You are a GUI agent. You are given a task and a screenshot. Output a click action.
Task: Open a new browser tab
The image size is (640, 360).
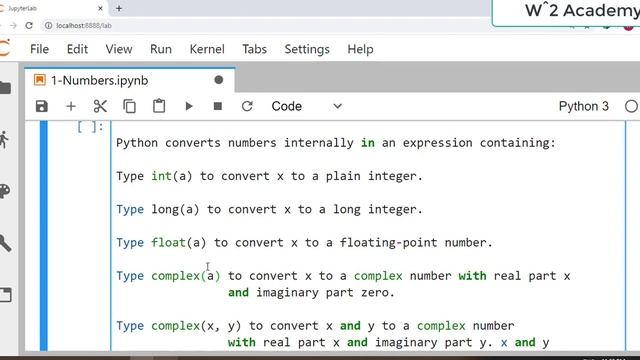(x=119, y=8)
